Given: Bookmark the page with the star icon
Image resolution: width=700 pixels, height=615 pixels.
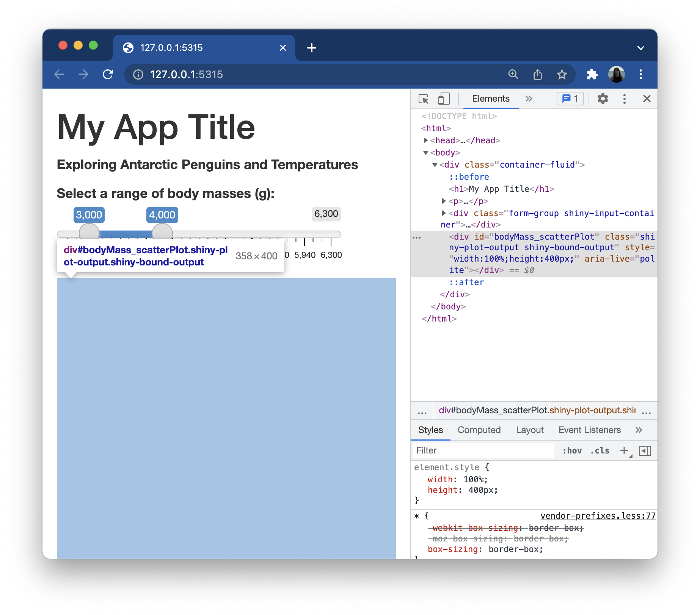Looking at the screenshot, I should [562, 74].
